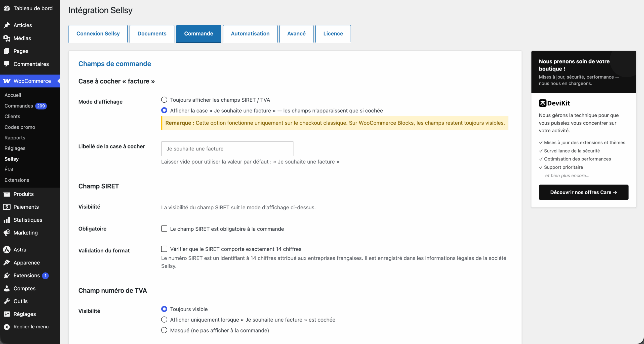Click the Replier le menu arrow icon
This screenshot has width=644, height=344.
[x=7, y=327]
